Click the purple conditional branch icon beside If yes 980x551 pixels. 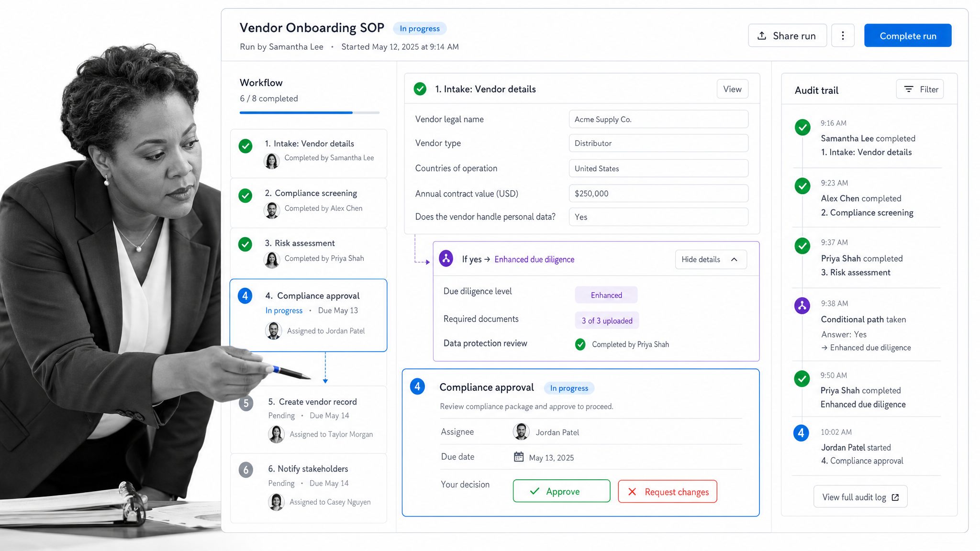click(x=446, y=259)
